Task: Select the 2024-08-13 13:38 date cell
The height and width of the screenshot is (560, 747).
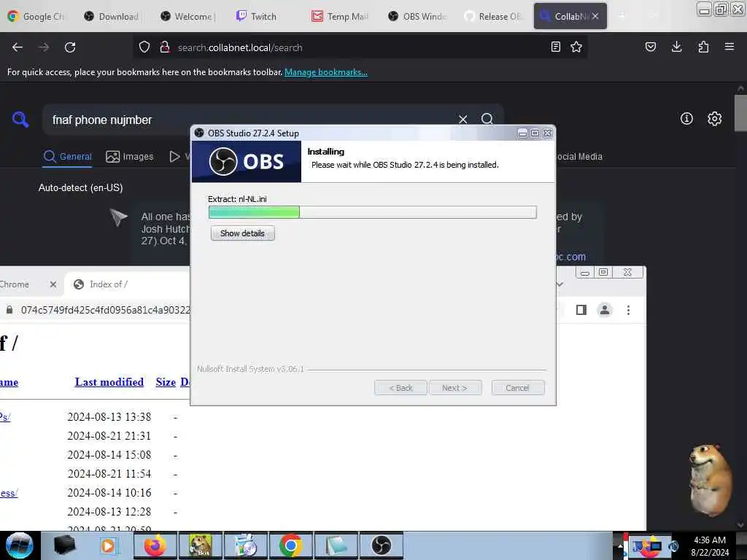Action: tap(109, 416)
